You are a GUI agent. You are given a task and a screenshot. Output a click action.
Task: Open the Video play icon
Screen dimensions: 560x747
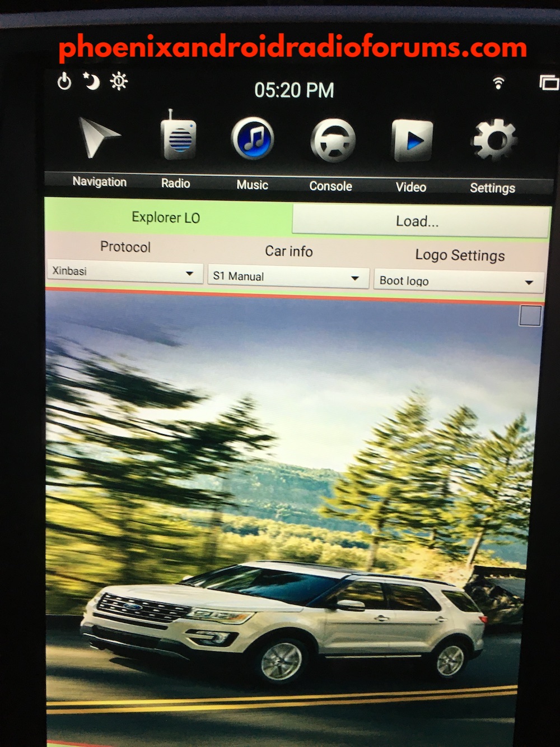412,141
